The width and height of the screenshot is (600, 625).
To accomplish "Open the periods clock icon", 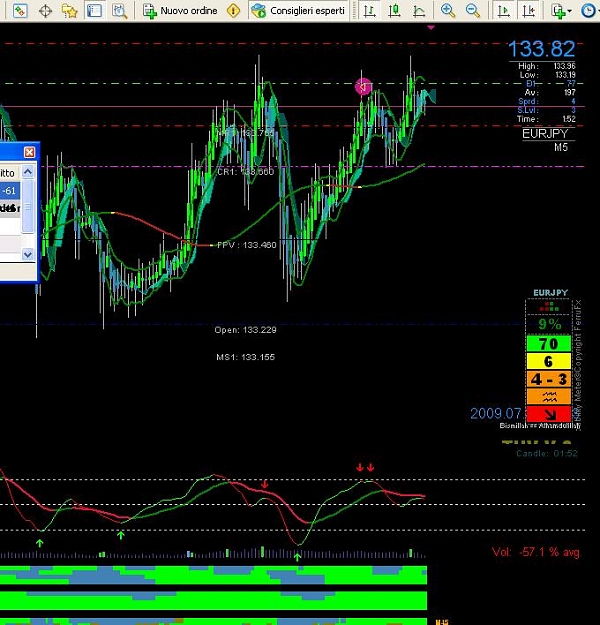I will 588,11.
